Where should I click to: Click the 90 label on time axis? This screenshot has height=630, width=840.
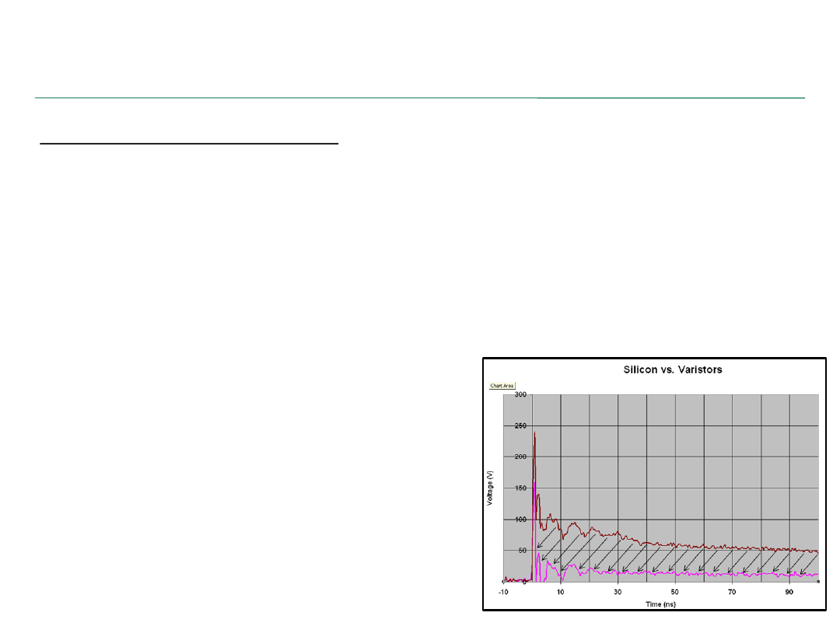(789, 593)
